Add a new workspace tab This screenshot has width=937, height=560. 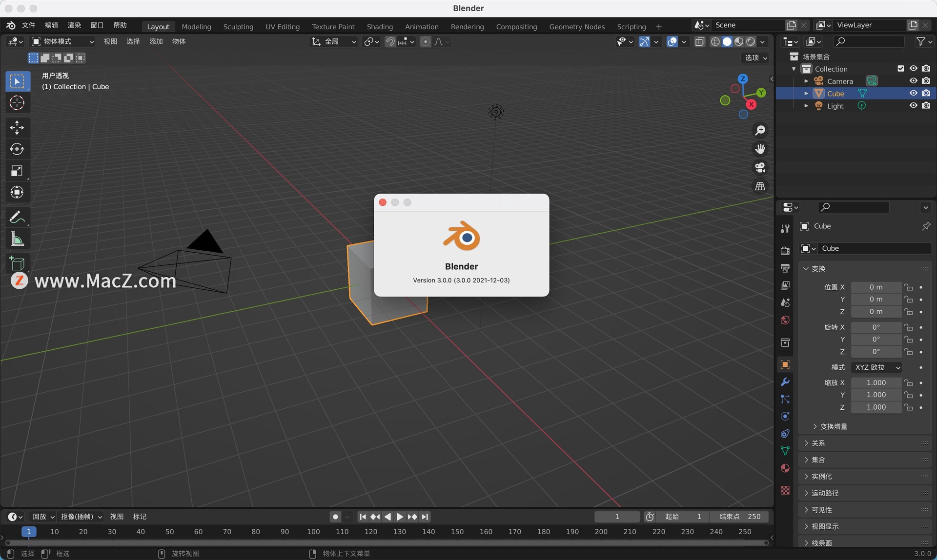pos(659,27)
